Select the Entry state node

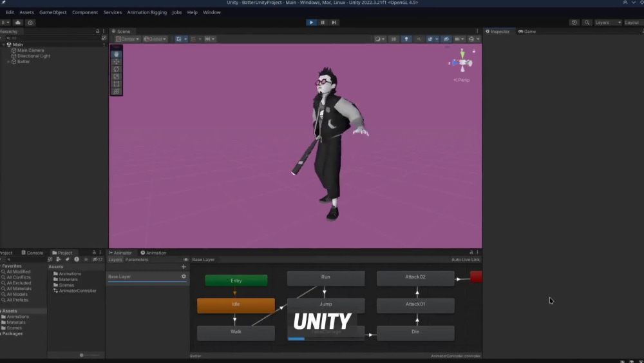(x=236, y=280)
